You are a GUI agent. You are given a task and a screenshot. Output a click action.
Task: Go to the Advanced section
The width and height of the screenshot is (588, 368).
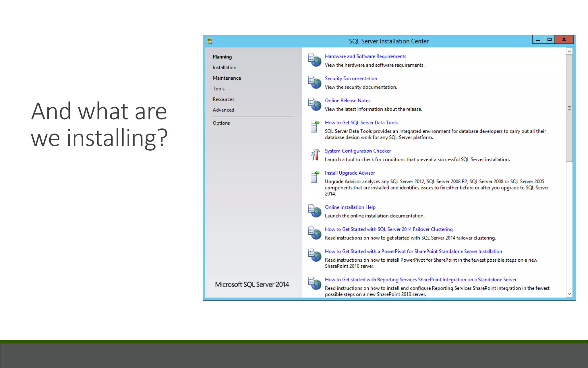tap(223, 110)
